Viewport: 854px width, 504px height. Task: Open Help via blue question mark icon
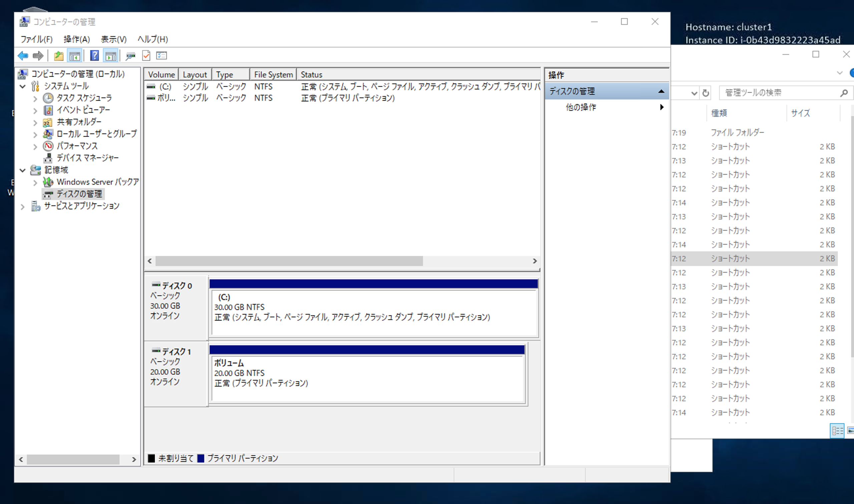point(94,55)
